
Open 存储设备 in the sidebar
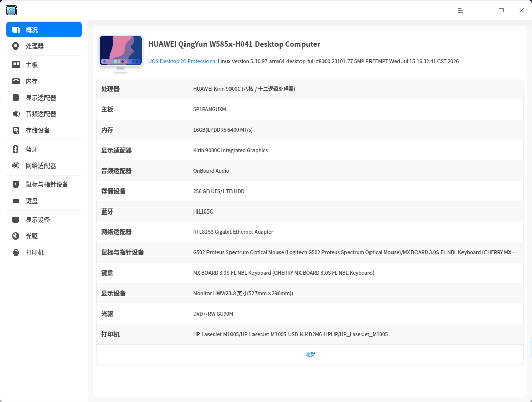point(44,130)
